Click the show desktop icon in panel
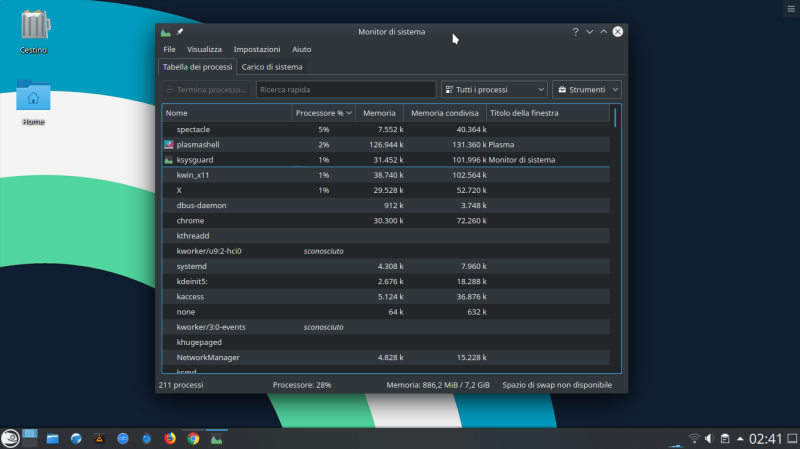Image resolution: width=800 pixels, height=449 pixels. (x=792, y=438)
